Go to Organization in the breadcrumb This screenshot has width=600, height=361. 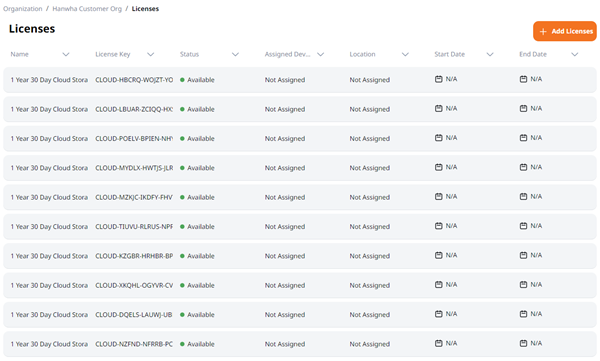[23, 8]
